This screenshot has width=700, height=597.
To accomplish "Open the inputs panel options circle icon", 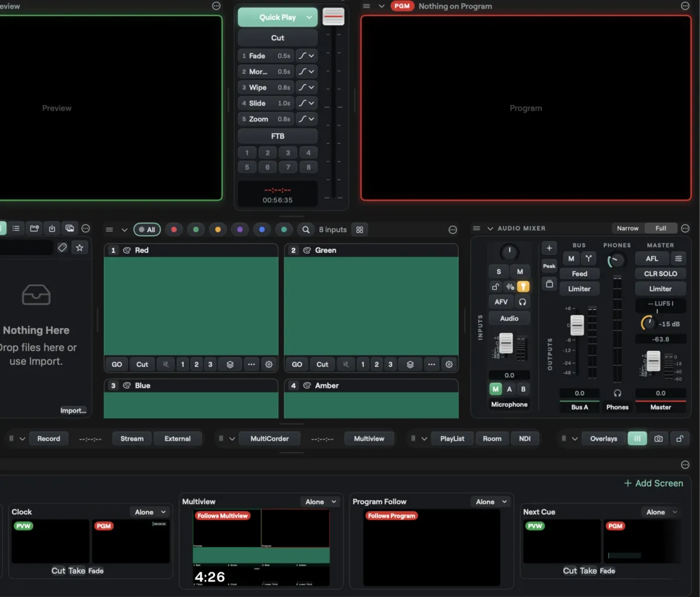I will click(453, 230).
